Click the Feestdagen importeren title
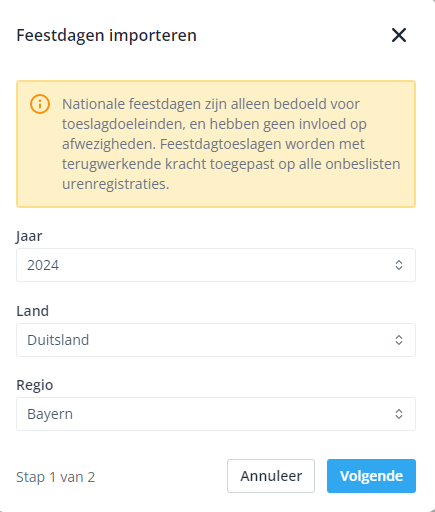The width and height of the screenshot is (435, 512). pos(107,35)
